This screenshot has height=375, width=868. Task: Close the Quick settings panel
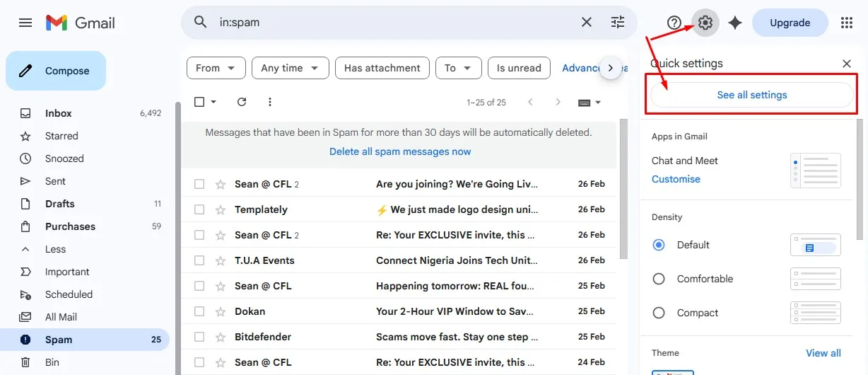pyautogui.click(x=847, y=64)
